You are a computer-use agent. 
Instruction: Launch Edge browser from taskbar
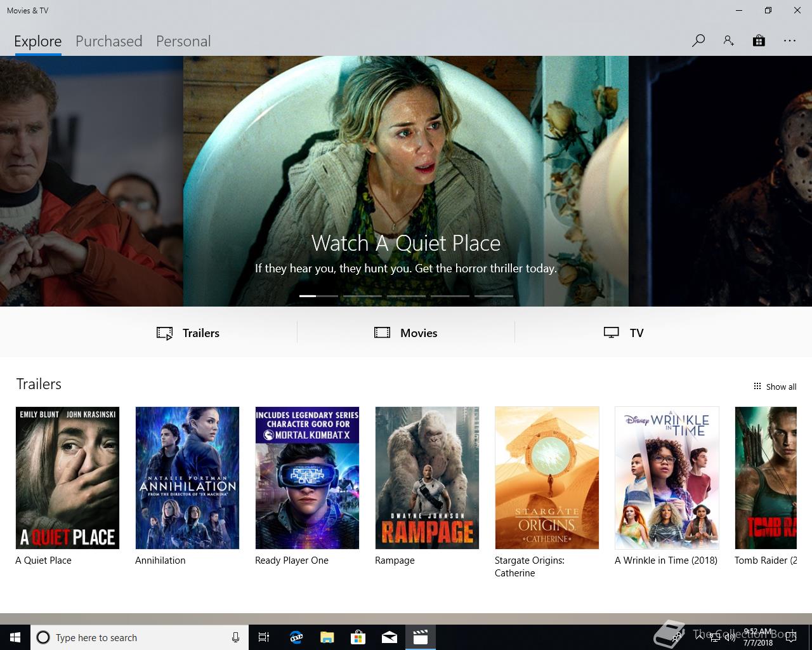(x=296, y=637)
